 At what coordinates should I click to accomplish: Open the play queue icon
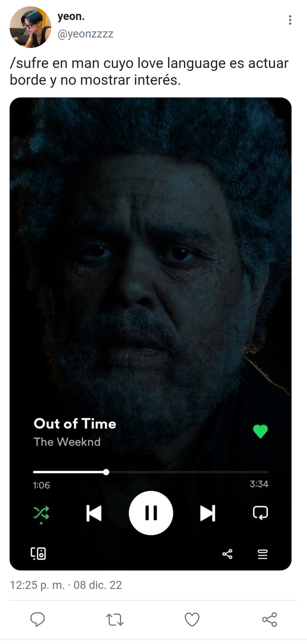tap(262, 554)
